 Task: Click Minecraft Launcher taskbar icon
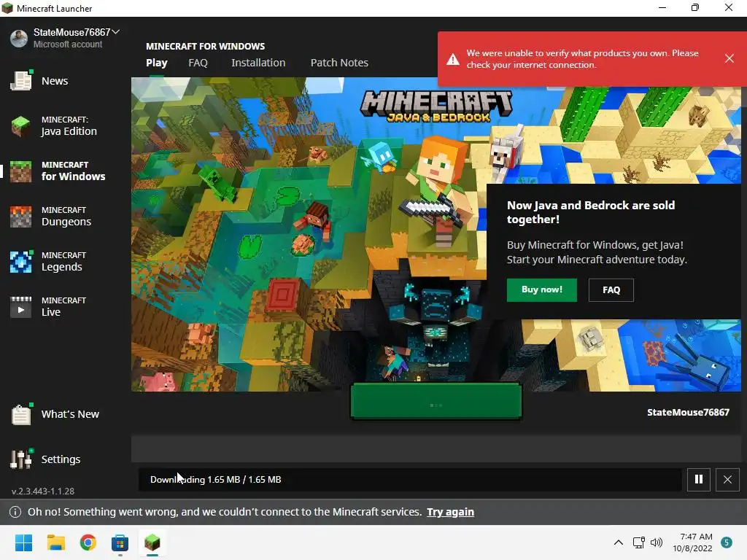click(x=152, y=542)
